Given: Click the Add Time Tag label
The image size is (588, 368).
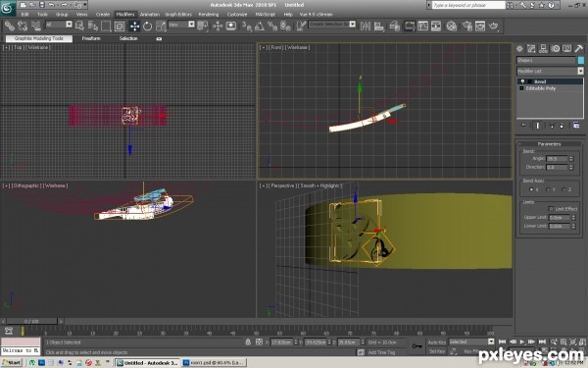Looking at the screenshot, I should tap(381, 352).
